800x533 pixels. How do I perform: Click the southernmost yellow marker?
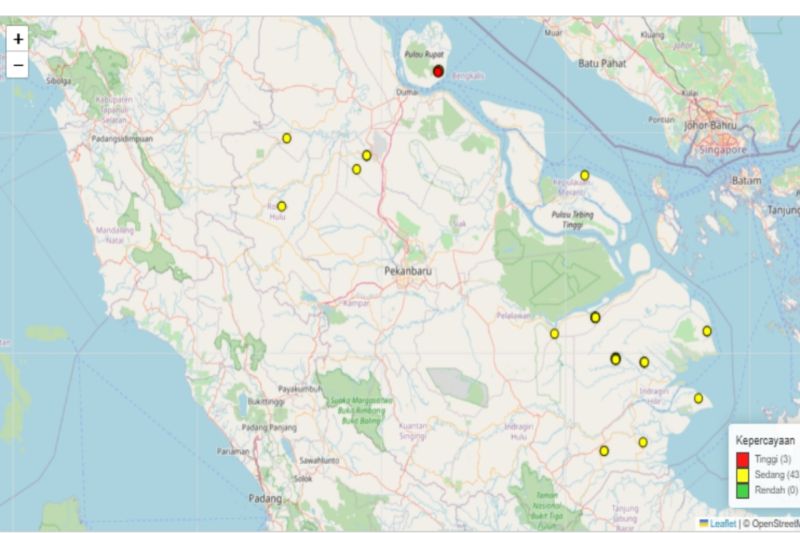click(x=604, y=451)
